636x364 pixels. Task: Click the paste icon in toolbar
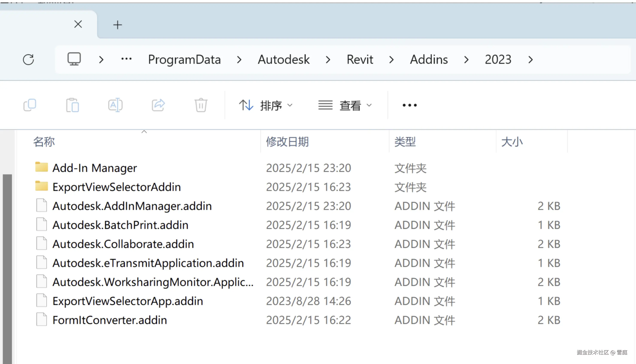coord(72,105)
